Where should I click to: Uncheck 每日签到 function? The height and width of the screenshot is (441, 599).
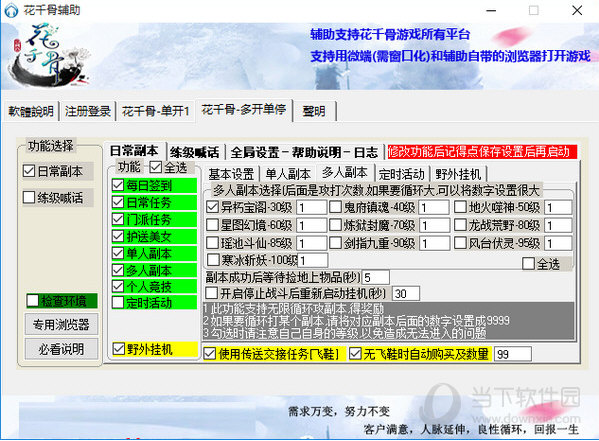pyautogui.click(x=118, y=185)
